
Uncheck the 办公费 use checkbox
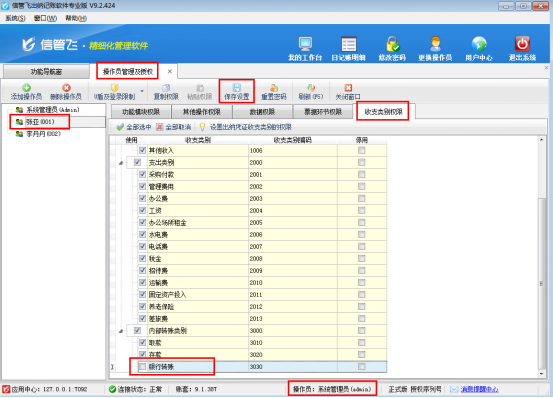pyautogui.click(x=142, y=198)
